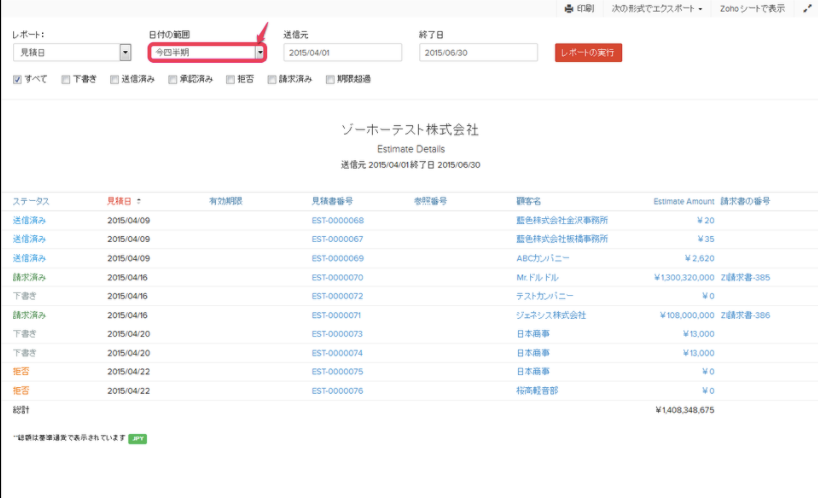
Task: Tick the 拒否 filter checkbox
Action: click(x=231, y=79)
